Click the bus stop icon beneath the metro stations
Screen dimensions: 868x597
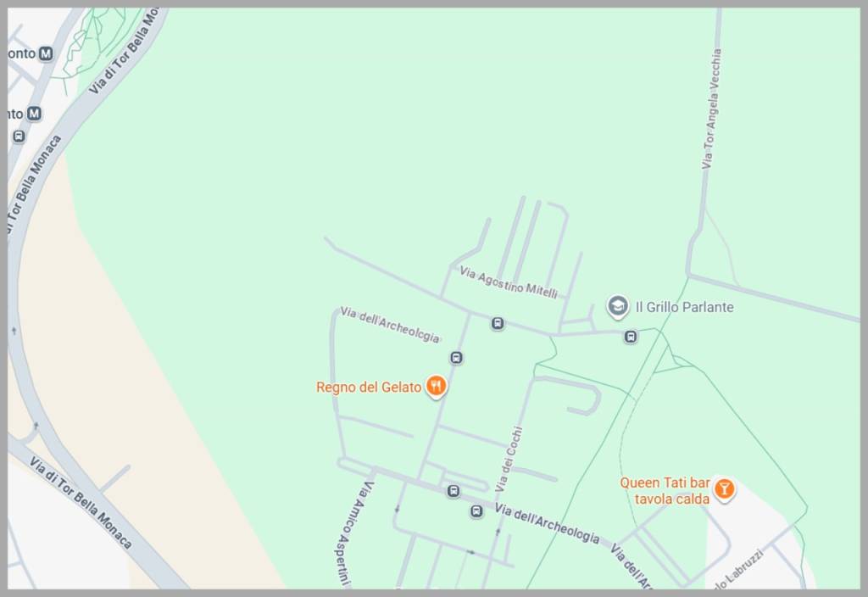pyautogui.click(x=19, y=137)
